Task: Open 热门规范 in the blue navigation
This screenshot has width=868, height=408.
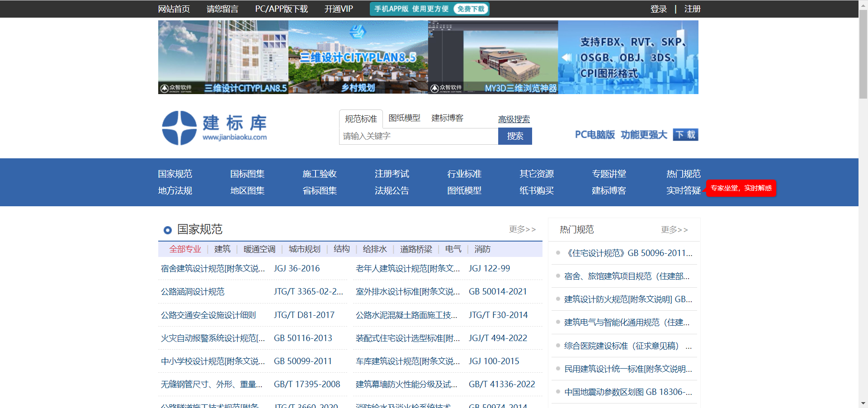Action: click(684, 174)
